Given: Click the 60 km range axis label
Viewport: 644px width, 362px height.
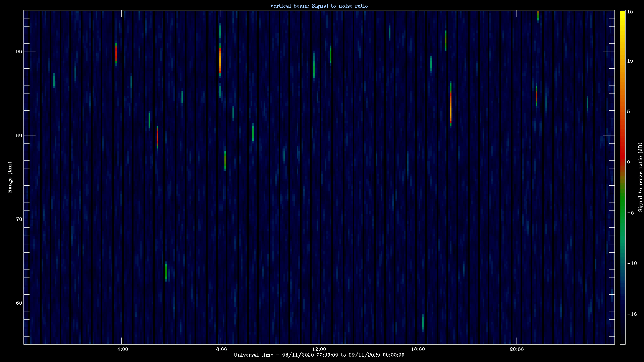Looking at the screenshot, I should [19, 303].
